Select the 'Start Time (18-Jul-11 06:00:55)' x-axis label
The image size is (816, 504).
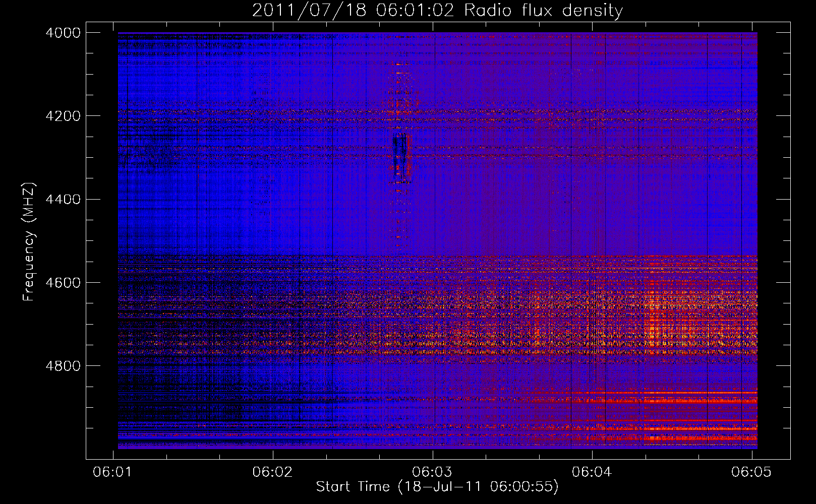point(437,487)
